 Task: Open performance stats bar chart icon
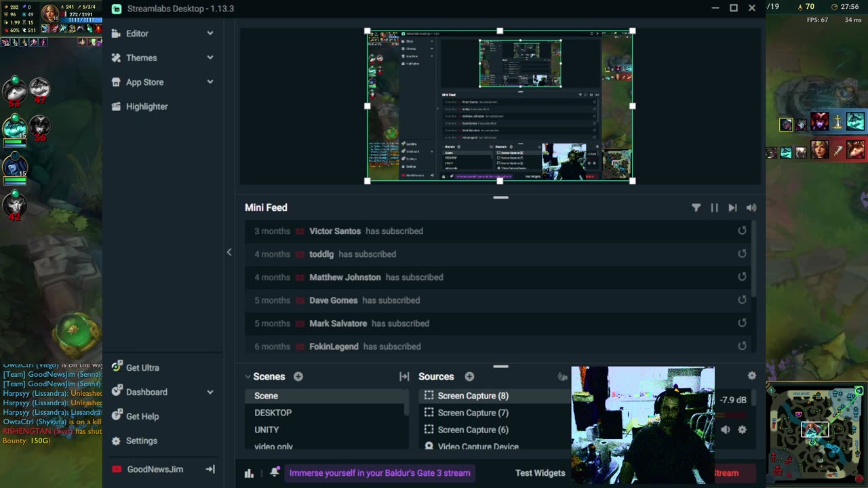tap(249, 473)
